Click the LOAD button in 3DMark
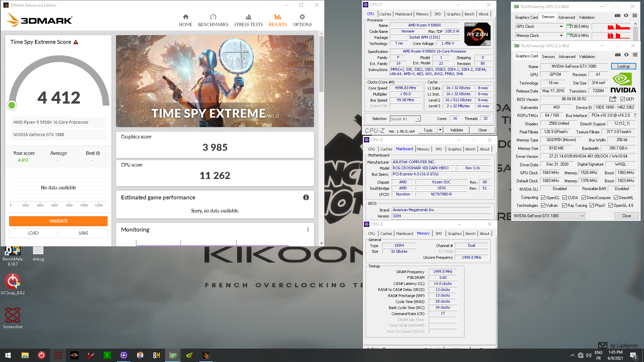 [x=33, y=233]
